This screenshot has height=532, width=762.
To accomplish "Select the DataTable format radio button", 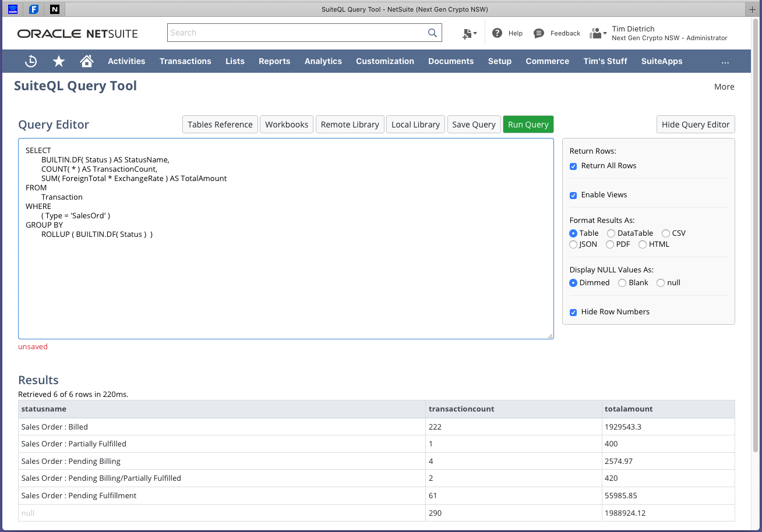I will click(611, 233).
